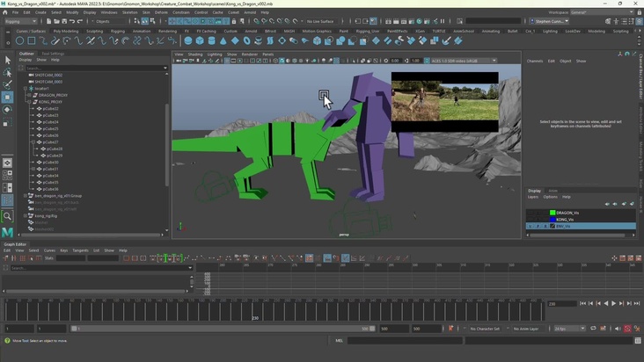Click the Select tool arrow icon
The width and height of the screenshot is (644, 362).
click(7, 61)
